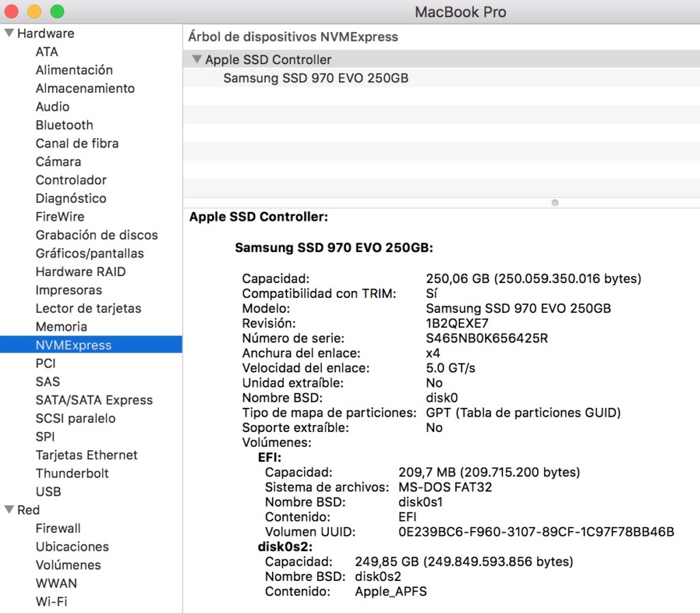Click the MS-DOS FAT32 file system value
The height and width of the screenshot is (613, 700).
(445, 487)
